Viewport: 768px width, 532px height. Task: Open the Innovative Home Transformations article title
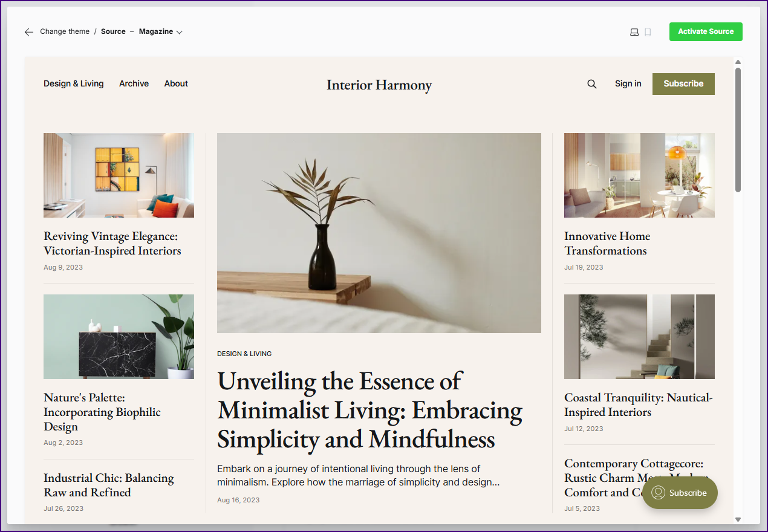(607, 244)
